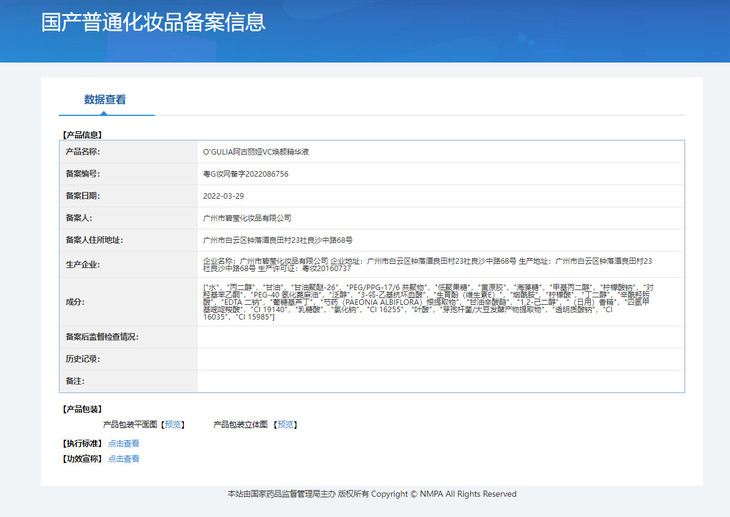Open 点击查看 link next to 执行标准
This screenshot has height=517, width=730.
124,443
